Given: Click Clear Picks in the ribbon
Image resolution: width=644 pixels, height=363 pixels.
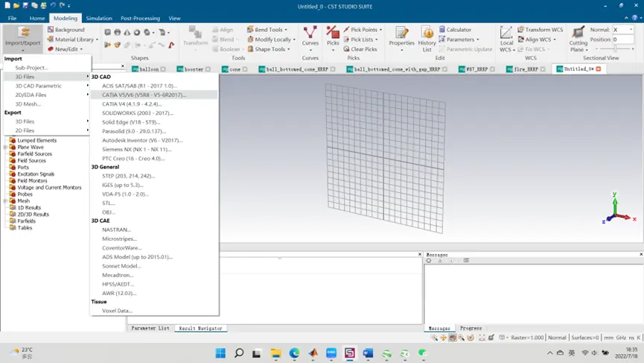Looking at the screenshot, I should (360, 49).
